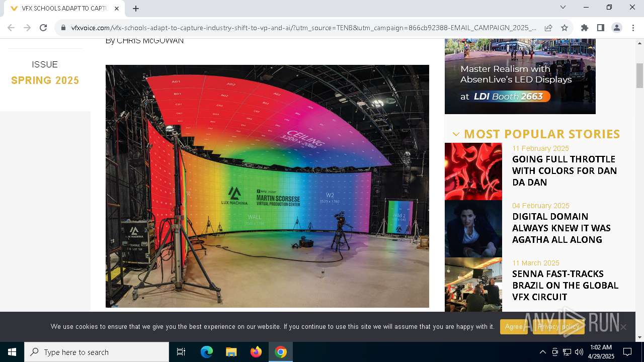Open the notification center icon
The image size is (644, 362).
tap(627, 352)
